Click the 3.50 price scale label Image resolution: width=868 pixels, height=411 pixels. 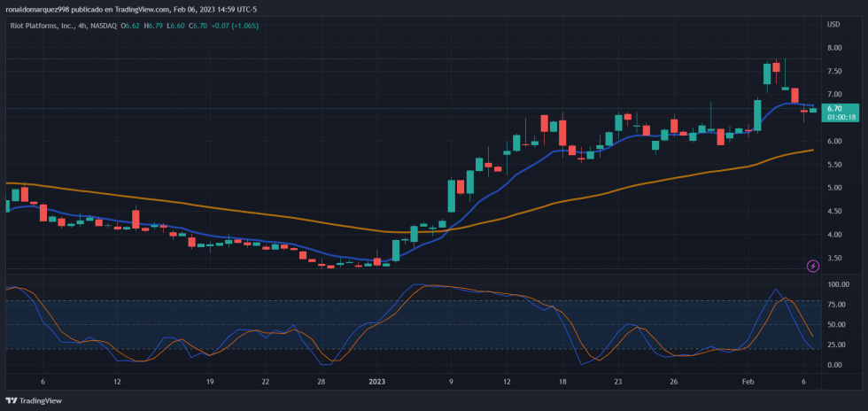point(833,259)
